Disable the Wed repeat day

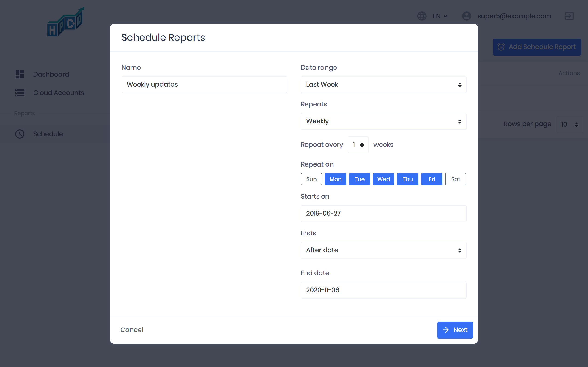(383, 179)
